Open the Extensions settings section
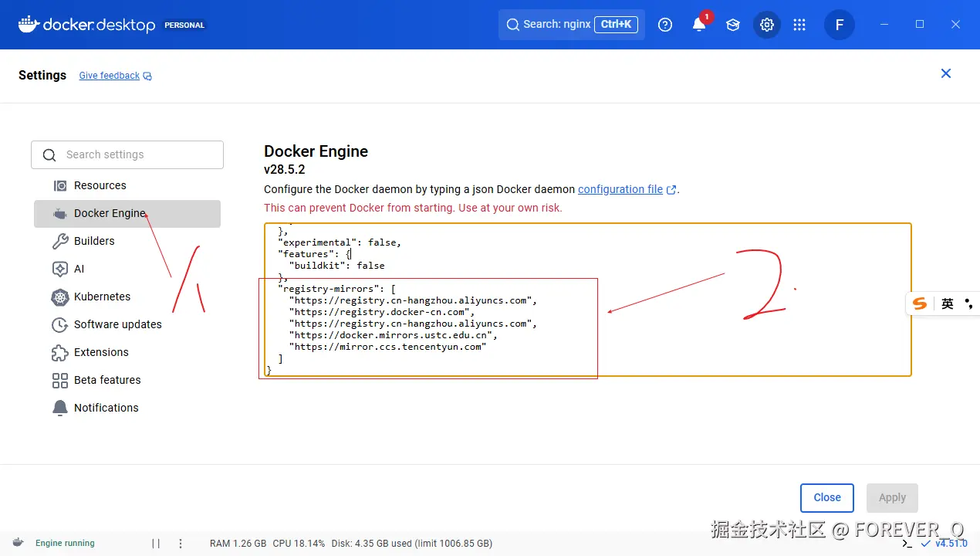The width and height of the screenshot is (980, 556). [127, 352]
